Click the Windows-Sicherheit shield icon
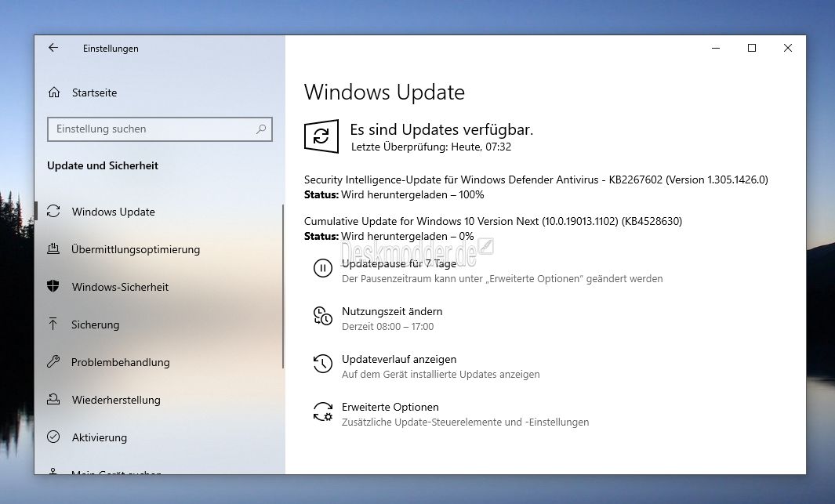Image resolution: width=835 pixels, height=504 pixels. tap(53, 286)
